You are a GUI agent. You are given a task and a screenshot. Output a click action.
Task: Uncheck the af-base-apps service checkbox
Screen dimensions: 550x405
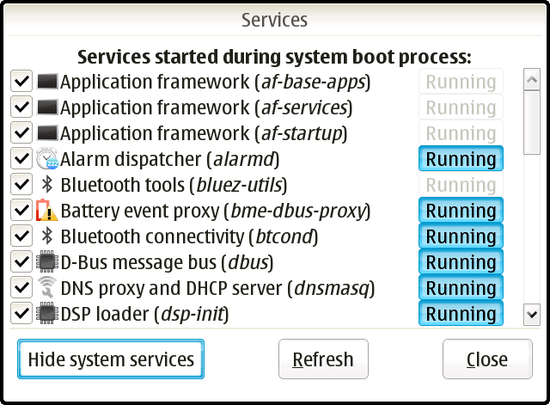[21, 81]
